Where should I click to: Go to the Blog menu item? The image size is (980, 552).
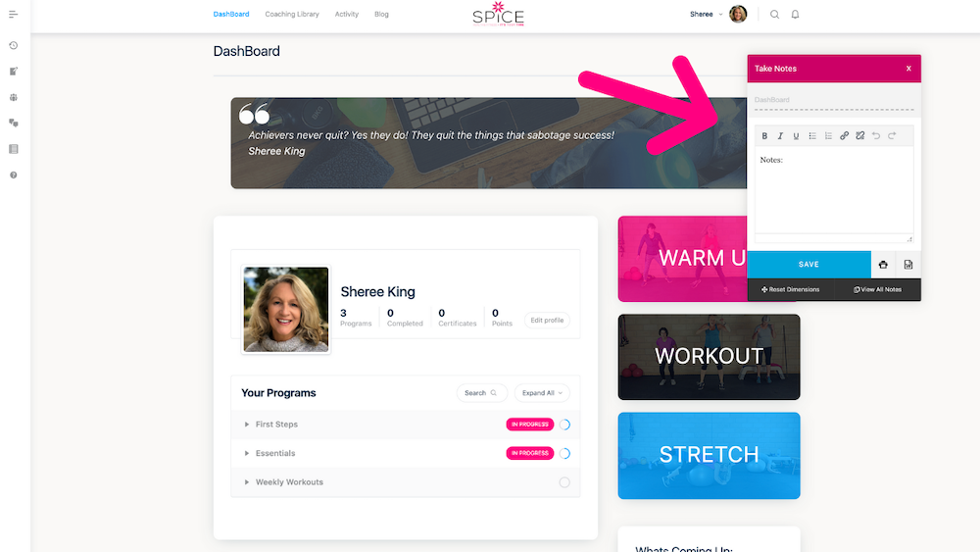click(x=381, y=14)
